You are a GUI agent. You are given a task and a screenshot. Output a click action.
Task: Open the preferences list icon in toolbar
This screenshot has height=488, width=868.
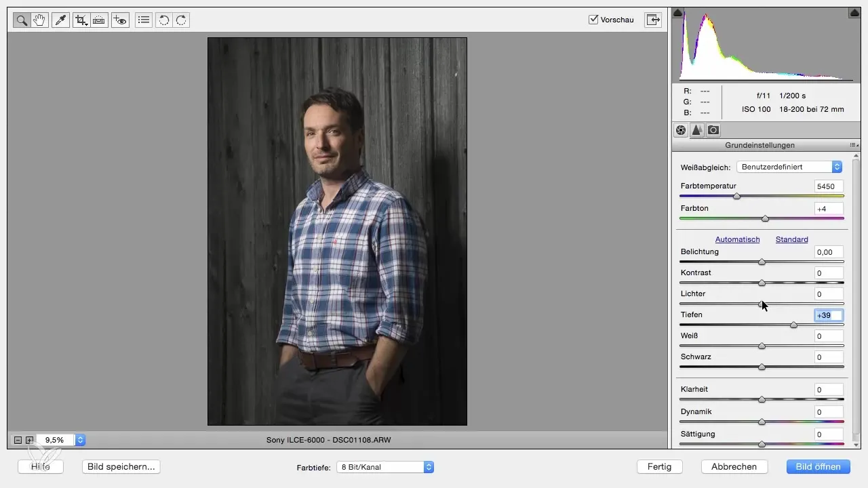[143, 20]
